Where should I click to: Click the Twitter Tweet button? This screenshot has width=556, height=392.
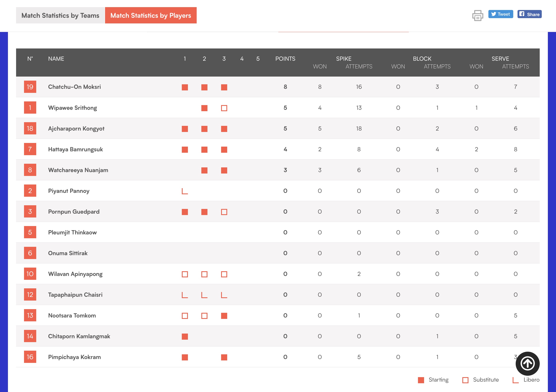click(501, 14)
